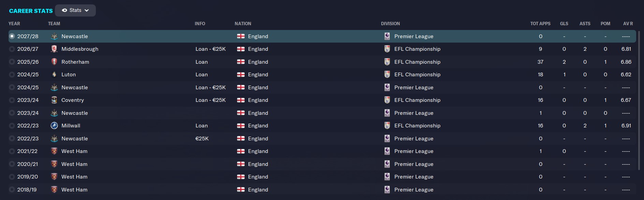Click Premier League logo in 2027/28 row

pos(387,36)
